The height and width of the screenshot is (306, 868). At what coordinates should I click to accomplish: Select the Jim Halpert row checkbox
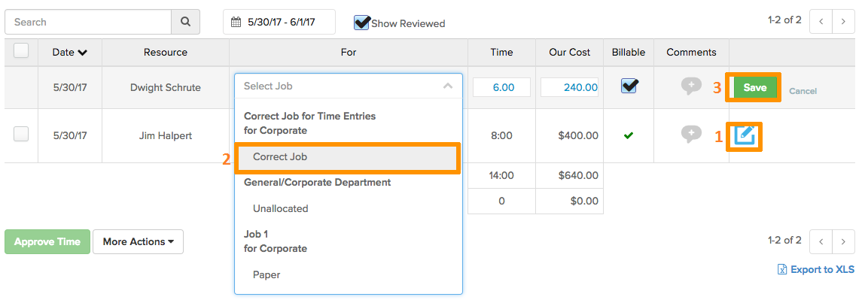[21, 134]
